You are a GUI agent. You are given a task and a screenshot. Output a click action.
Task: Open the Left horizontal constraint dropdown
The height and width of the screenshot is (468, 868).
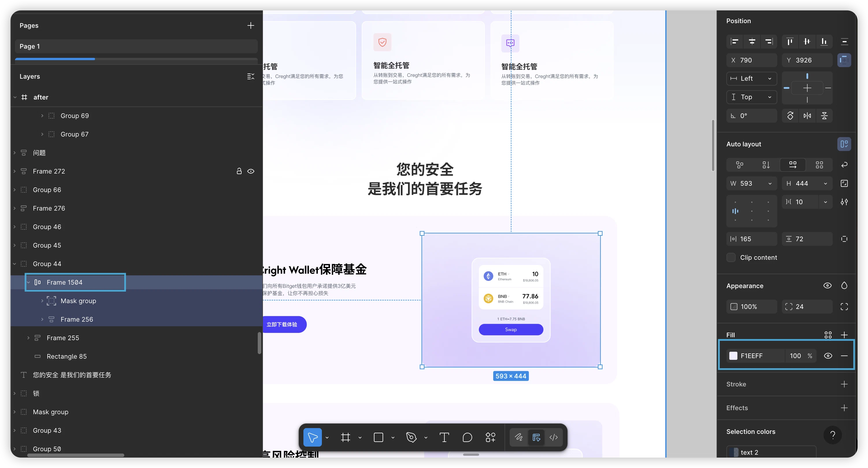(752, 79)
